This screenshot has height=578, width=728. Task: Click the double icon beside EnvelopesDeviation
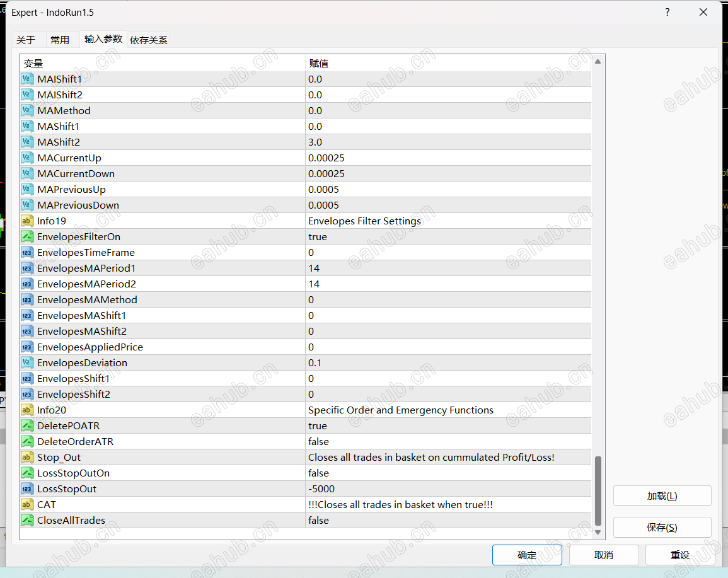(x=27, y=363)
